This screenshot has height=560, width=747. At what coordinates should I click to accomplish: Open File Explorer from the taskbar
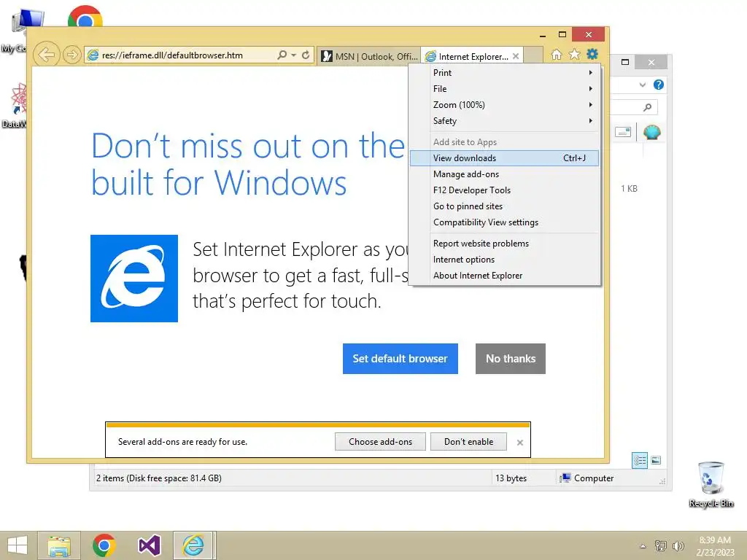tap(59, 545)
